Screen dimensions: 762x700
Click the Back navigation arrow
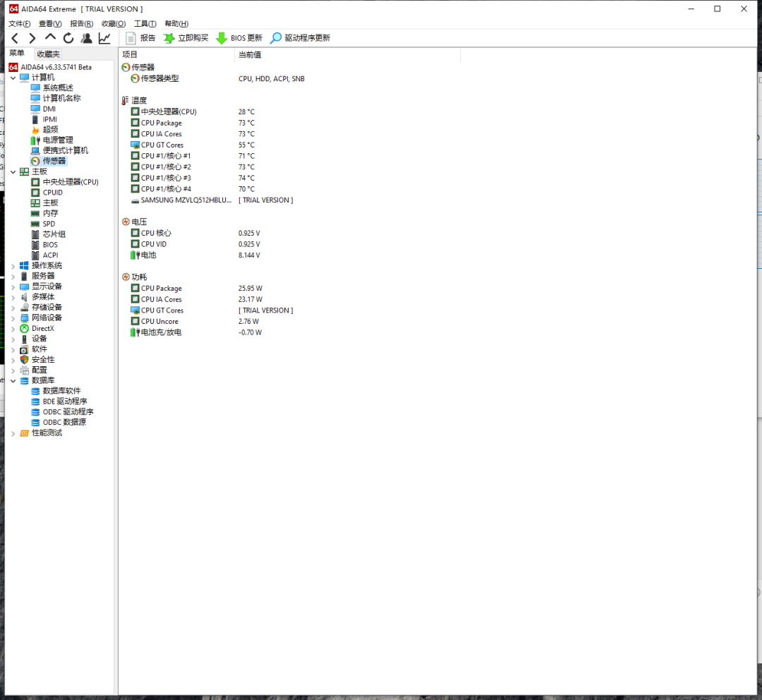pos(15,38)
